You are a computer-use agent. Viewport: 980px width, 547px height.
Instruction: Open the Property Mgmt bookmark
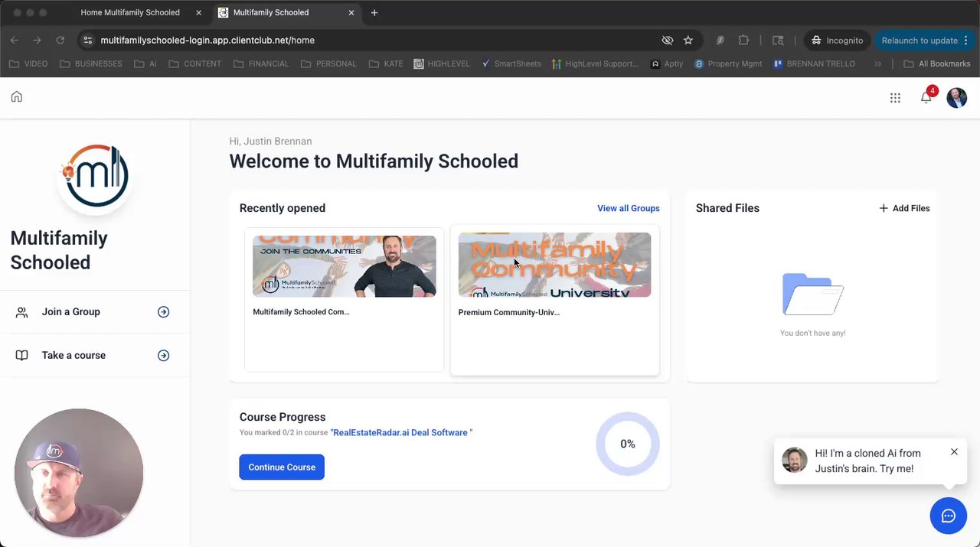(728, 63)
